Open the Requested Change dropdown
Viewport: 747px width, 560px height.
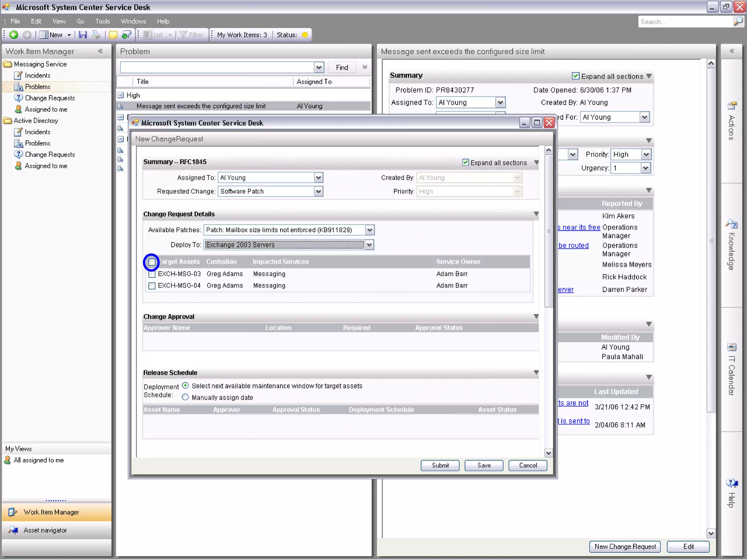tap(318, 191)
